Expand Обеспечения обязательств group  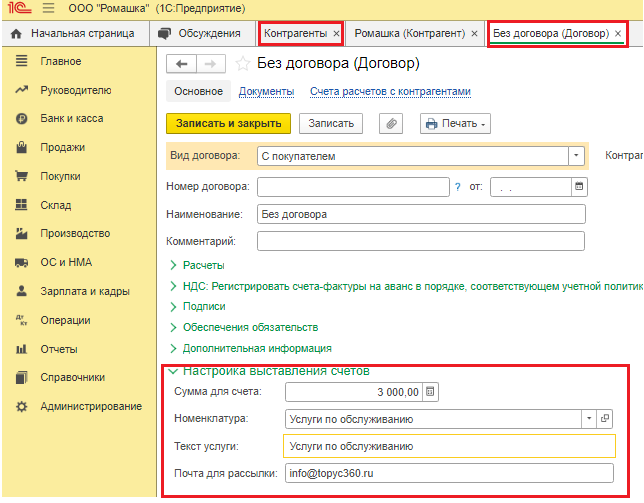coord(244,327)
